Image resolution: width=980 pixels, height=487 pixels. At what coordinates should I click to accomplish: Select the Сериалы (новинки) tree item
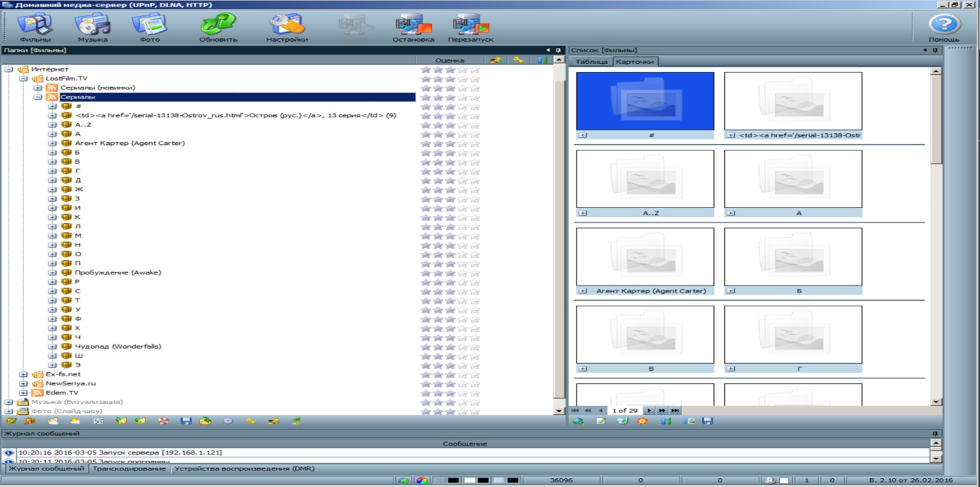[97, 88]
